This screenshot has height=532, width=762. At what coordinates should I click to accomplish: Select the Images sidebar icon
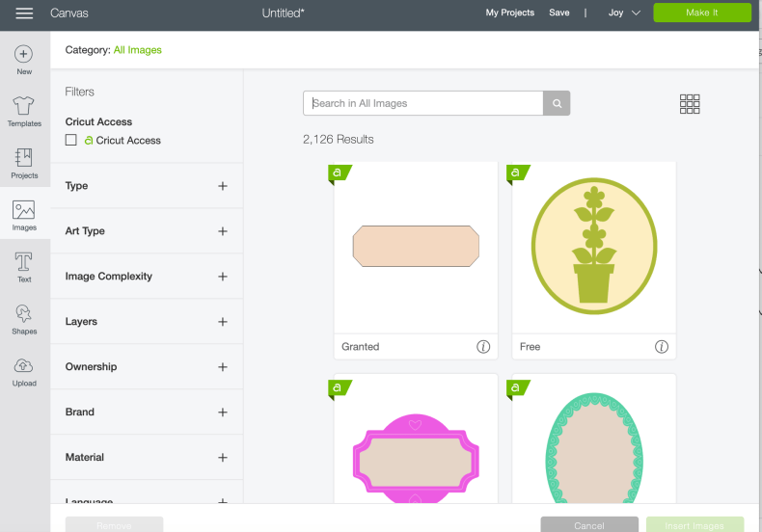pos(24,210)
